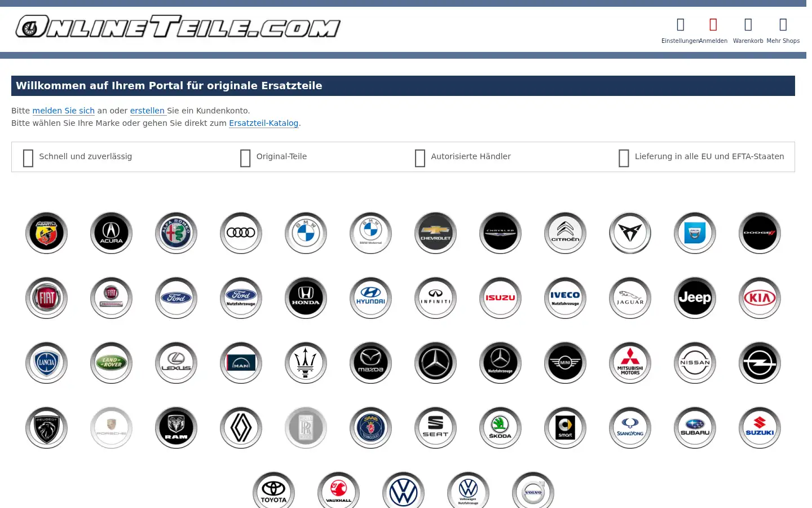Image resolution: width=812 pixels, height=508 pixels.
Task: Select the SsangYong logo
Action: pyautogui.click(x=630, y=428)
